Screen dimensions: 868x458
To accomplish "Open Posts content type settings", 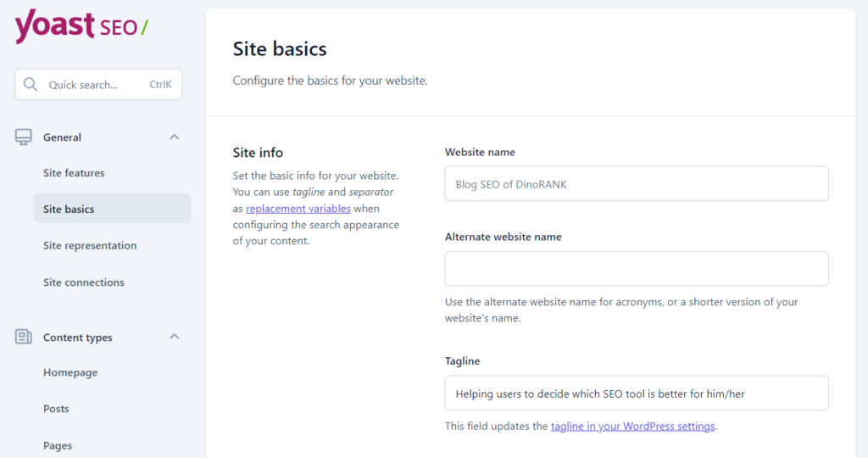I will pos(56,409).
